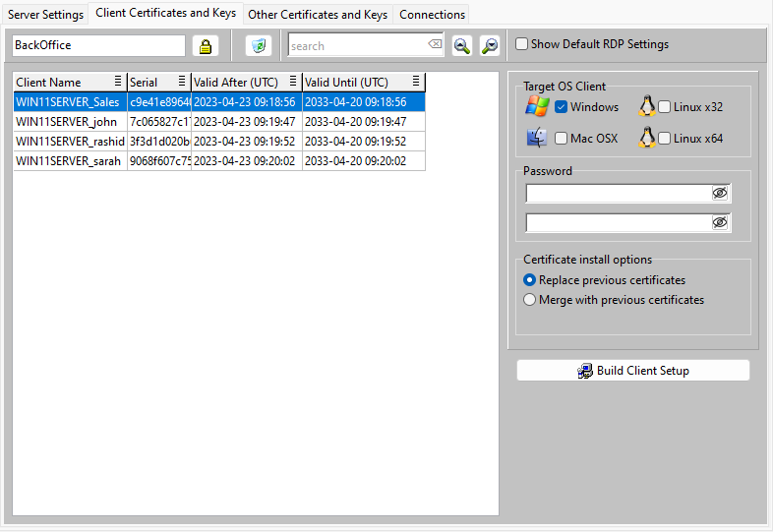The height and width of the screenshot is (532, 773).
Task: Select Merge with previous certificates
Action: pos(530,300)
